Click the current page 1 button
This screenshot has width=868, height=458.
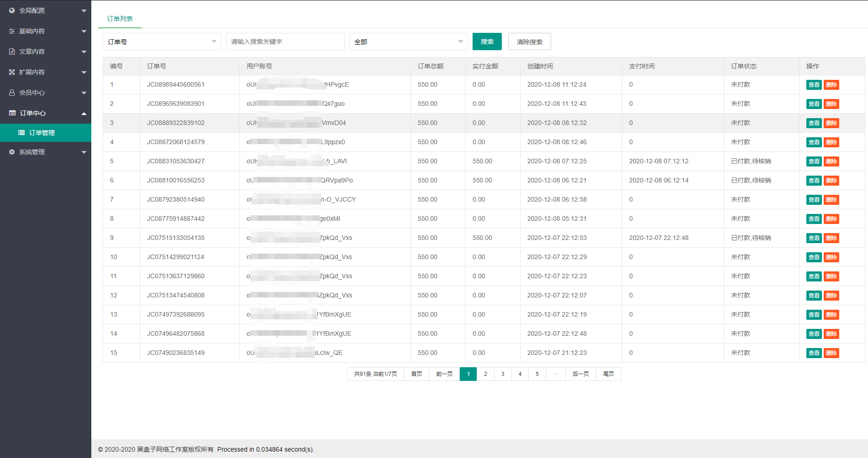(x=468, y=374)
